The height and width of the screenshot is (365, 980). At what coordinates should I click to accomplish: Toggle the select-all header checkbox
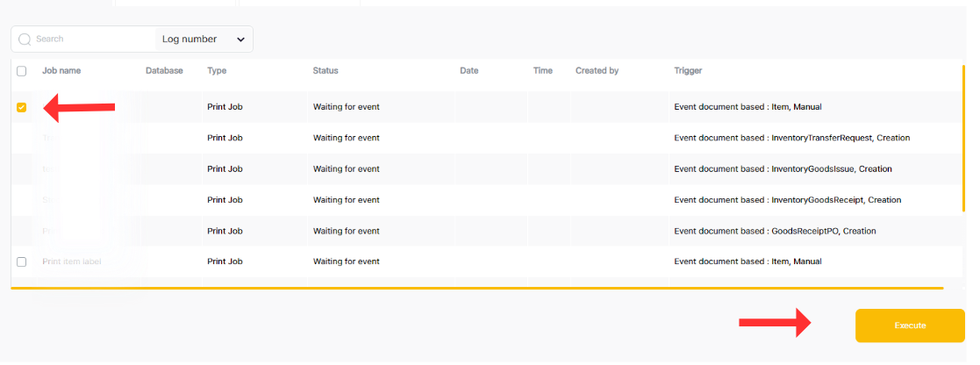22,71
